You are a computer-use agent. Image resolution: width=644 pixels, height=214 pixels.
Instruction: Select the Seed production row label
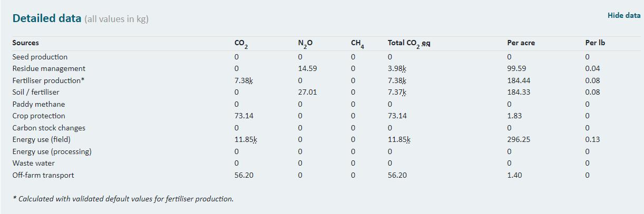[x=40, y=57]
